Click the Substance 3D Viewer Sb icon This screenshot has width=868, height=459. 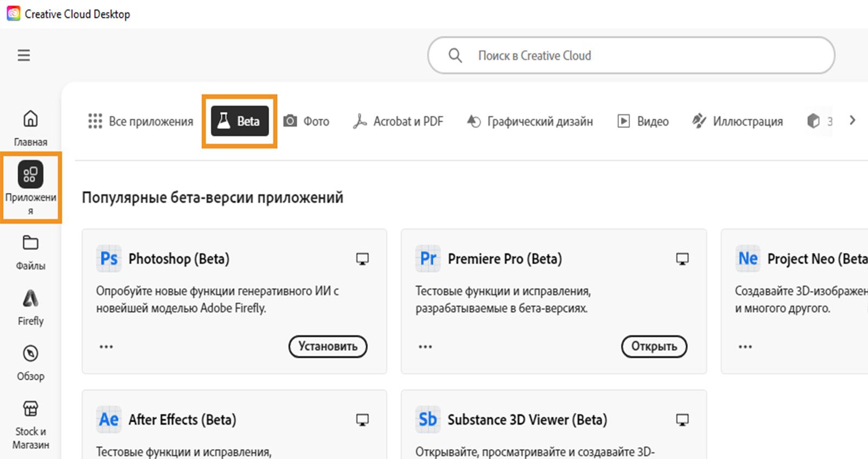tap(428, 419)
